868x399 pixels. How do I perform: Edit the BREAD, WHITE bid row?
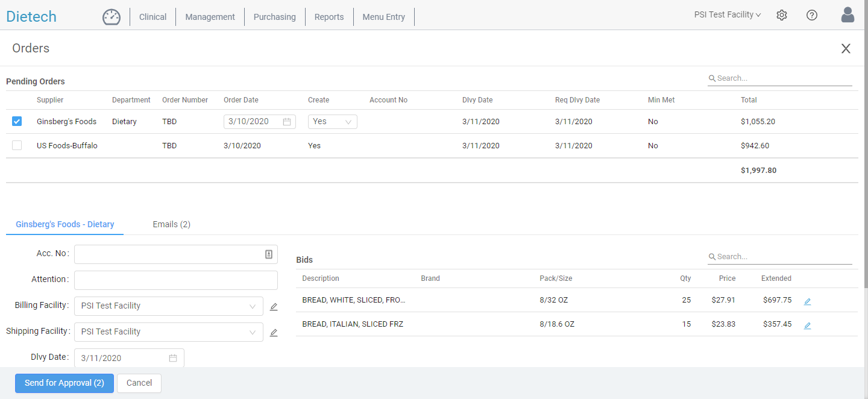[808, 301]
